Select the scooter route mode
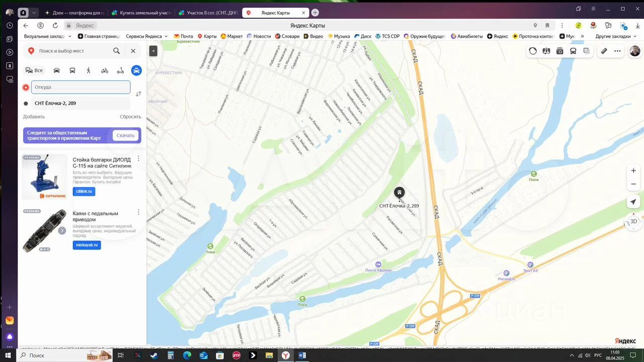 pos(120,70)
